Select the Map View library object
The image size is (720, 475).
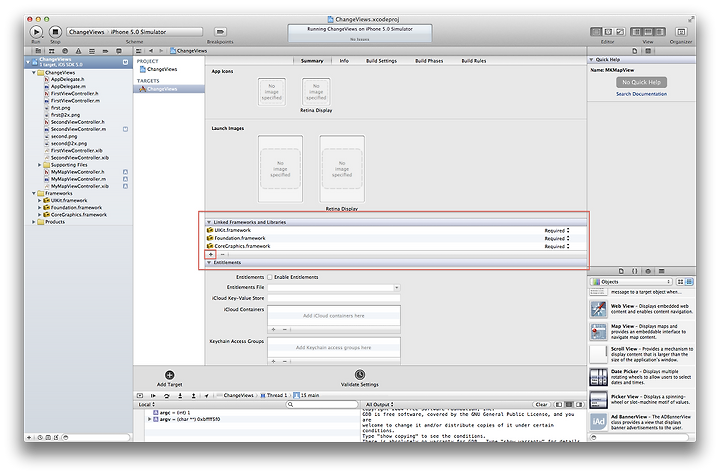pos(641,332)
